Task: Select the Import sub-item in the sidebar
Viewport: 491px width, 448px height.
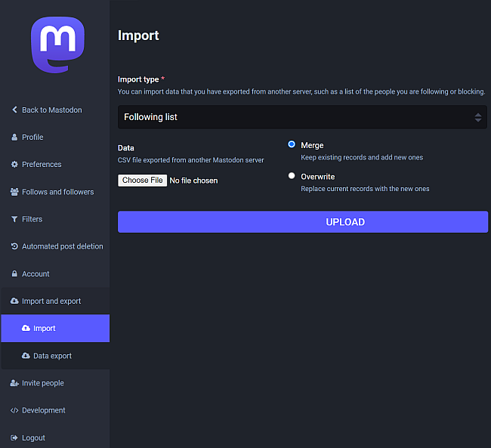Action: point(55,328)
